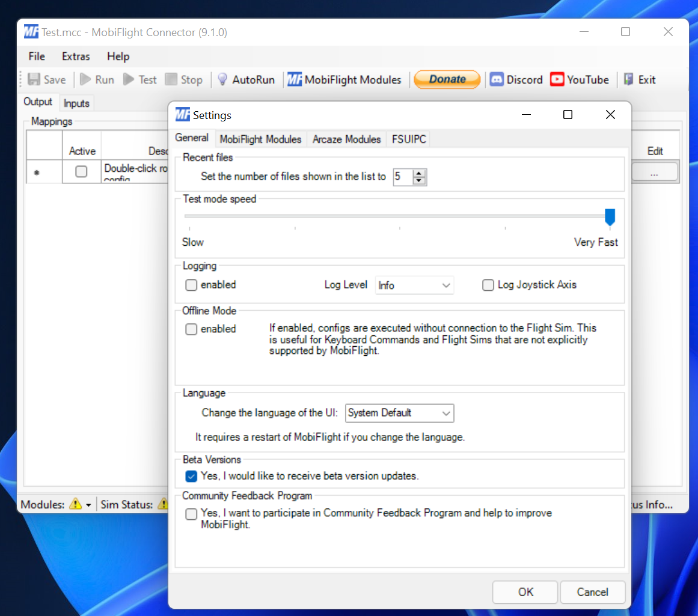
Task: Start the config with the Run button
Action: coord(97,80)
